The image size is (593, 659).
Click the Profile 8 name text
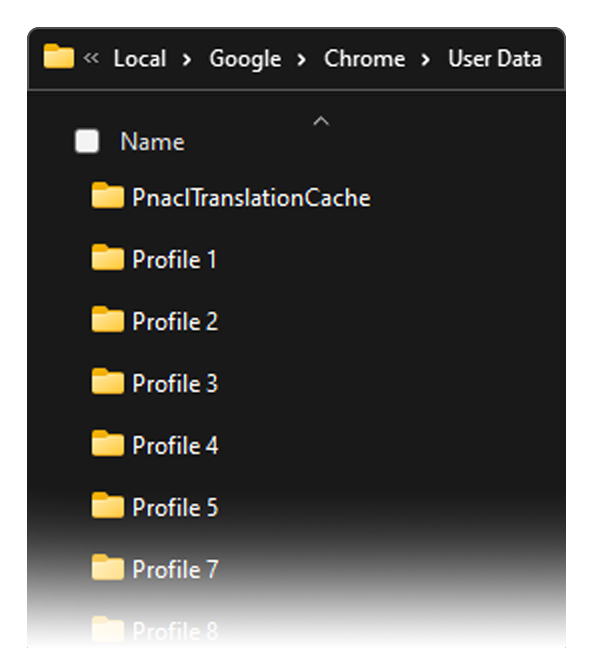(x=175, y=631)
